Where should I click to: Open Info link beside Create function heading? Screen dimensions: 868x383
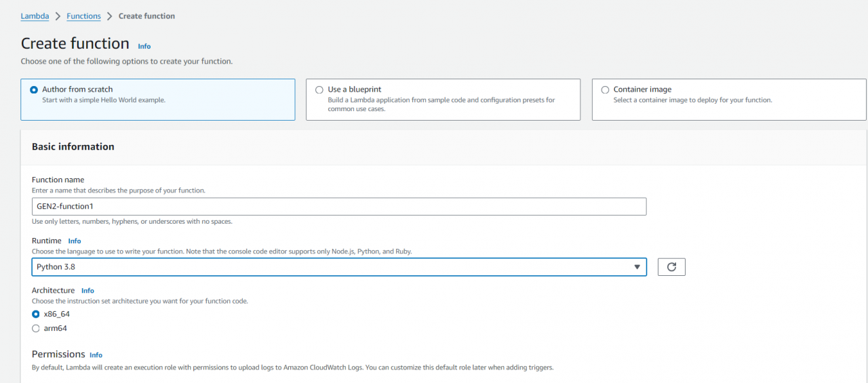pos(144,46)
